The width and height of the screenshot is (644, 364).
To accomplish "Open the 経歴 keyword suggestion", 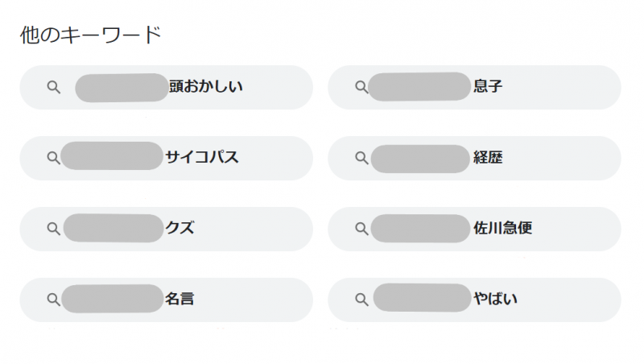I will (x=474, y=158).
